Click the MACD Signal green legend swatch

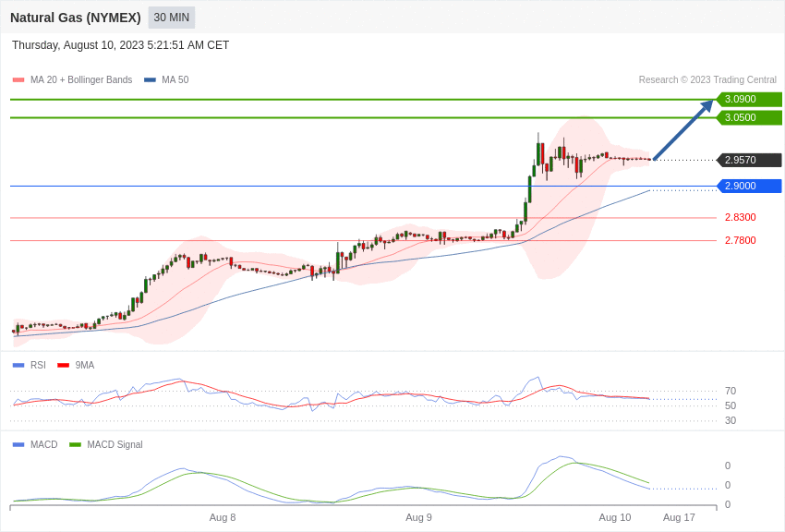(75, 444)
